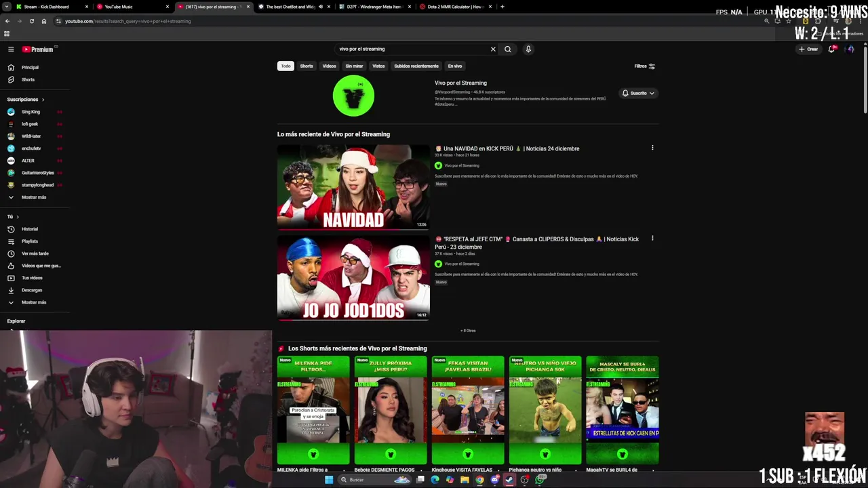This screenshot has width=868, height=488.
Task: Open the Chrome apps grid shortcut
Action: tap(7, 33)
